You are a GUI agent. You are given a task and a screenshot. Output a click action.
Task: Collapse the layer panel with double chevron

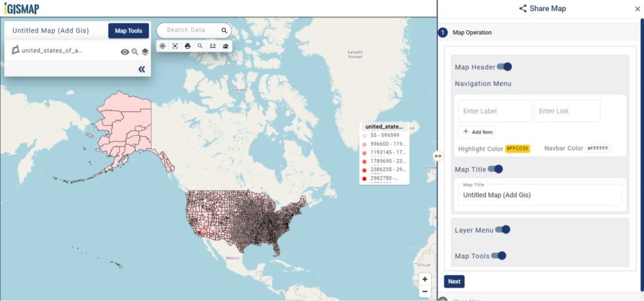click(x=142, y=69)
